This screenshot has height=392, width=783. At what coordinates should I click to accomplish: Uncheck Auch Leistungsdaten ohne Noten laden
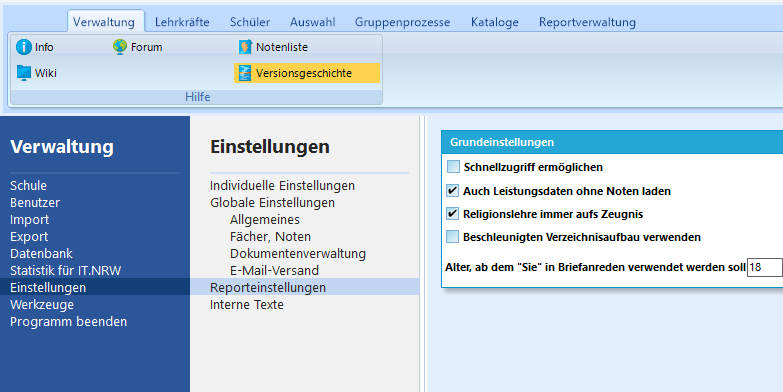(x=452, y=191)
